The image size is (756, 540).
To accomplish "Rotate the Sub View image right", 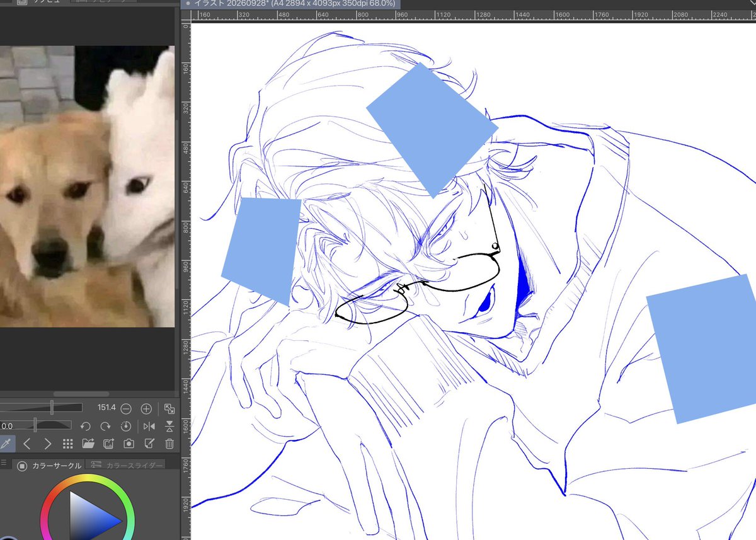I will coord(106,426).
